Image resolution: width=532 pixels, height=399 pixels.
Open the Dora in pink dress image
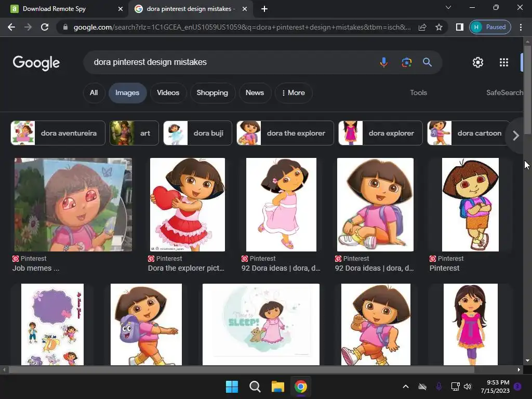[281, 205]
